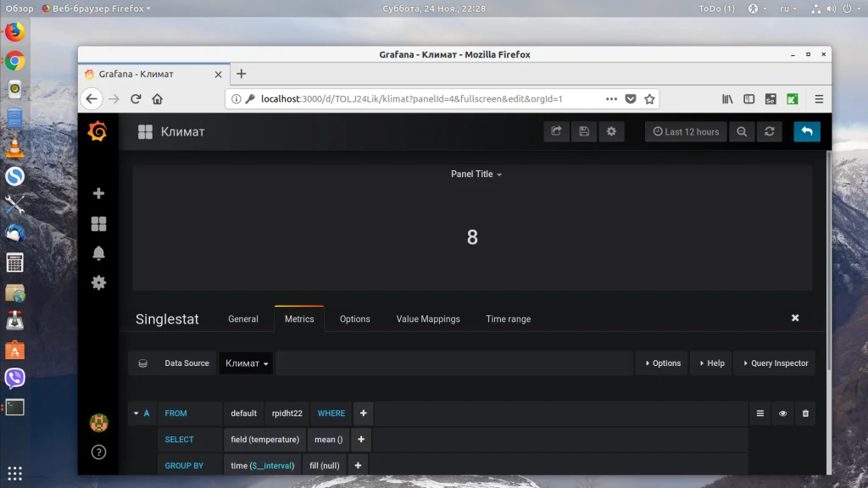Save the dashboard with floppy icon
This screenshot has width=868, height=488.
click(x=583, y=131)
